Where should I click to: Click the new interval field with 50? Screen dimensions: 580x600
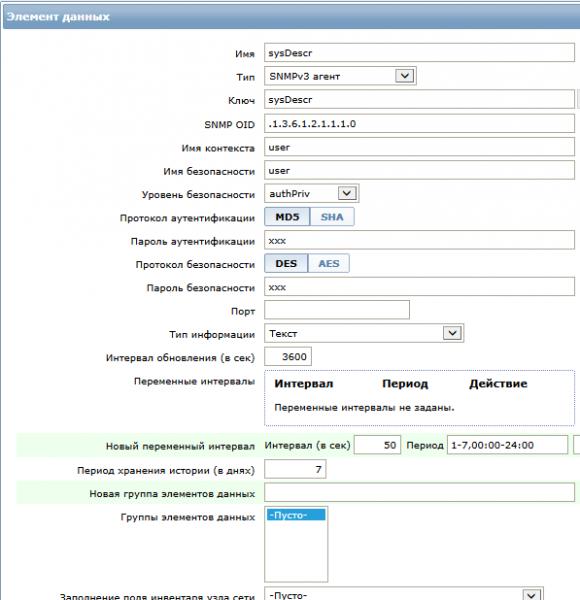point(377,445)
